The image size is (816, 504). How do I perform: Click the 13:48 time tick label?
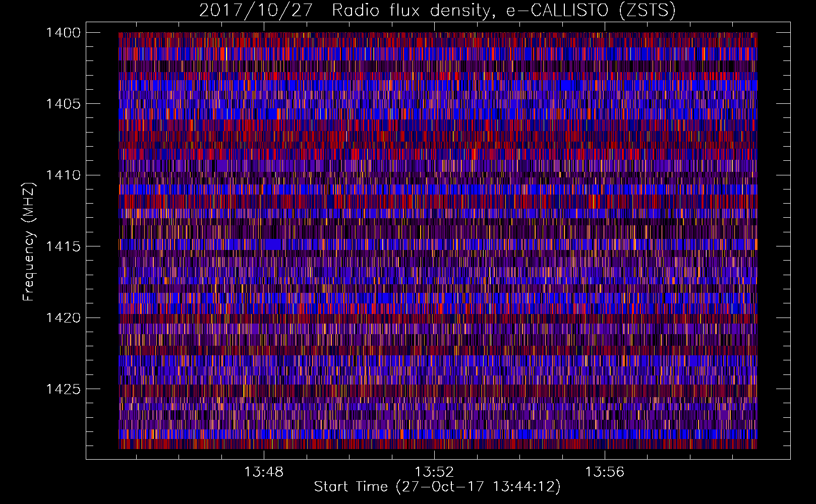click(x=264, y=472)
